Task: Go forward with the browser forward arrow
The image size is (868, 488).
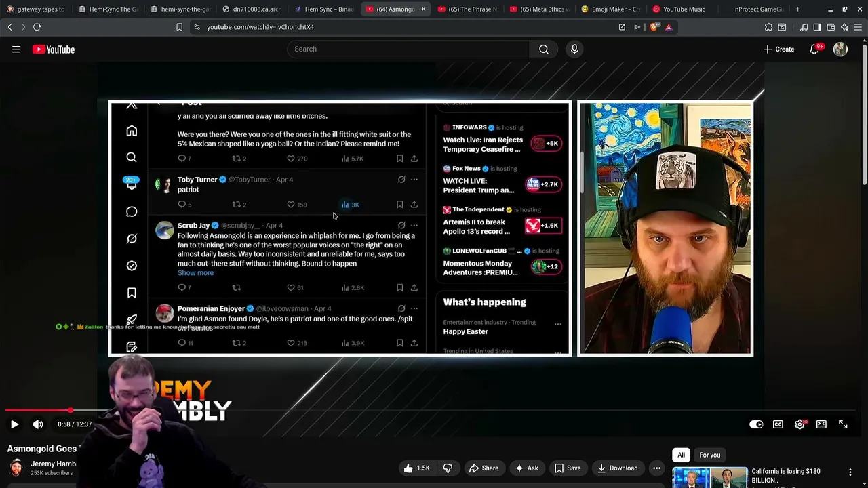Action: click(x=22, y=27)
